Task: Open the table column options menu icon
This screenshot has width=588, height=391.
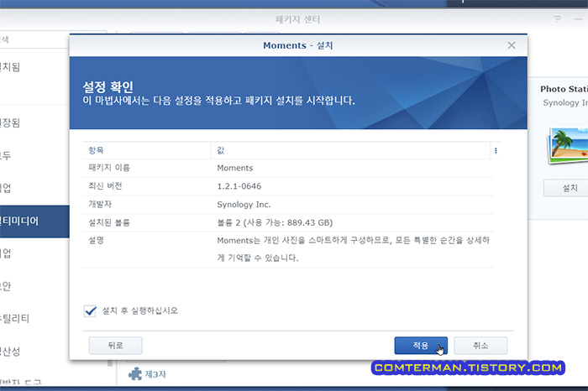Action: (496, 150)
